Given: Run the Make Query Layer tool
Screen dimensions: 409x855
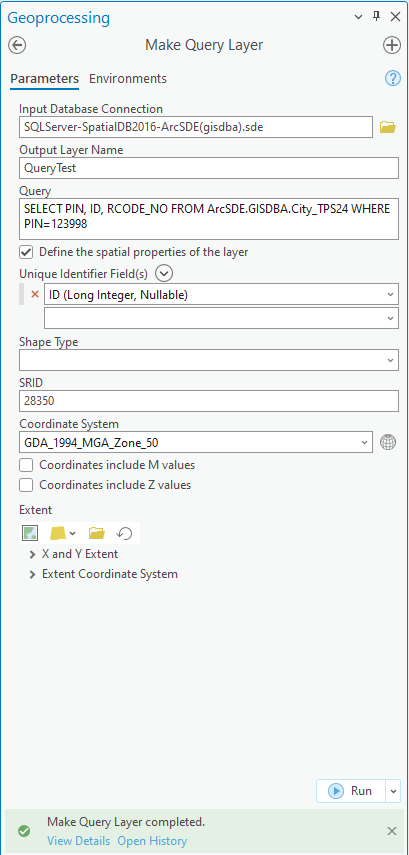Looking at the screenshot, I should [351, 791].
